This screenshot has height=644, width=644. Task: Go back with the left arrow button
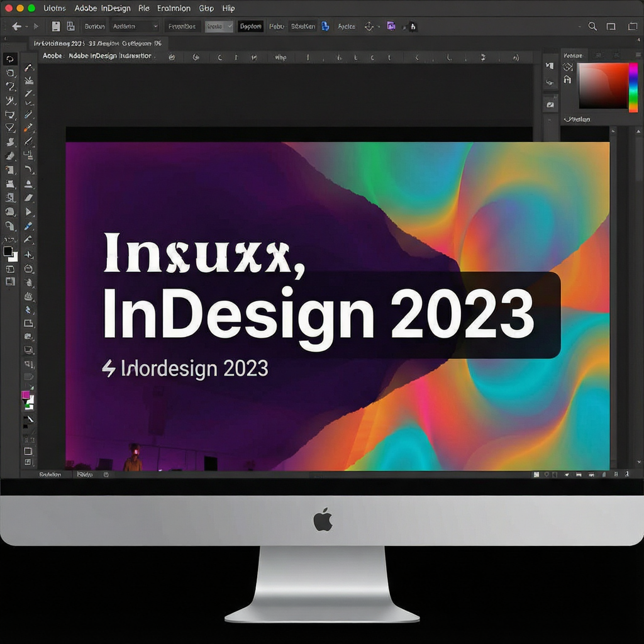point(16,26)
